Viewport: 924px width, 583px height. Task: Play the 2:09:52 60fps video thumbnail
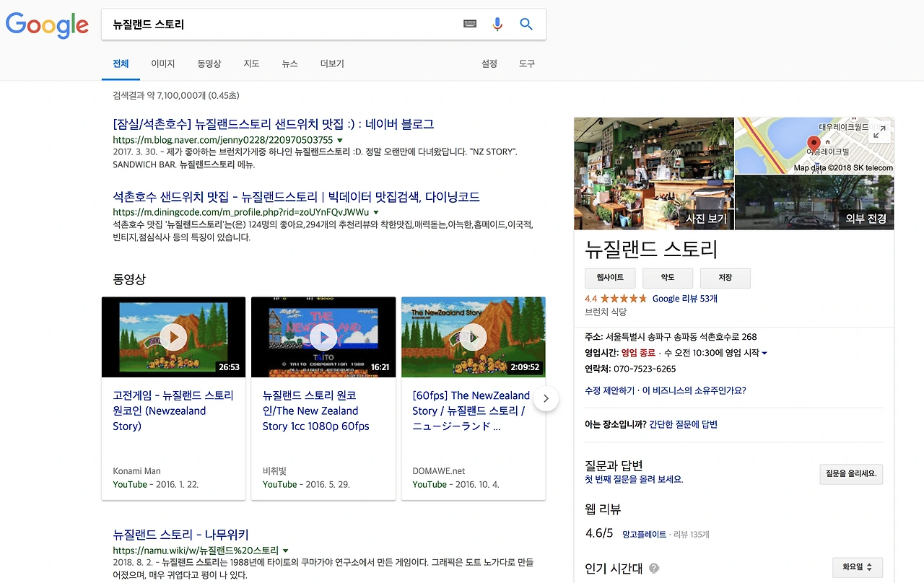(x=474, y=337)
